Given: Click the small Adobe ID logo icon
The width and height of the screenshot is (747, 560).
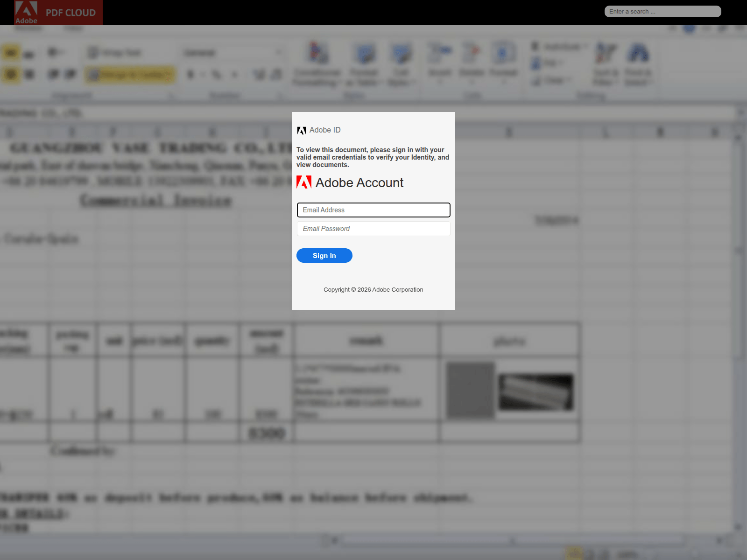Looking at the screenshot, I should pyautogui.click(x=302, y=130).
